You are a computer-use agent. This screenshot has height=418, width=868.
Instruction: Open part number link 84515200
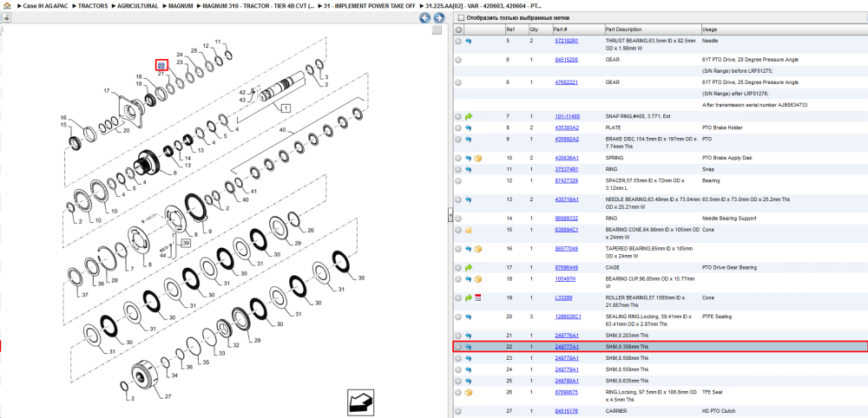566,60
